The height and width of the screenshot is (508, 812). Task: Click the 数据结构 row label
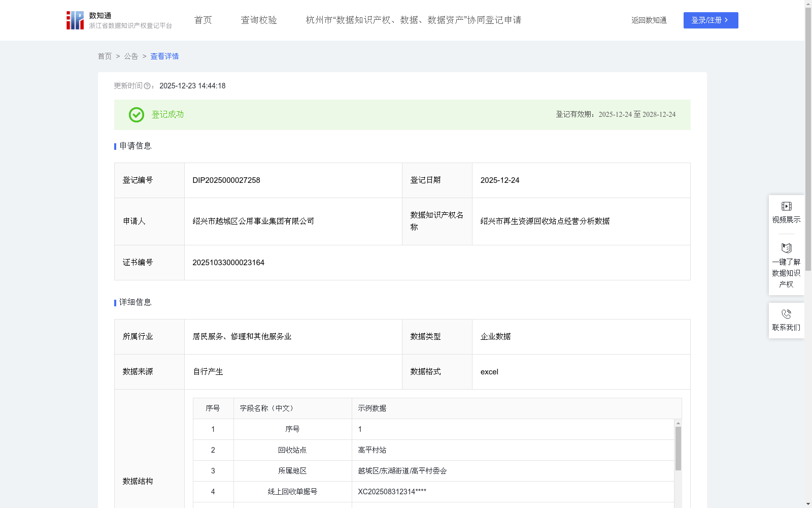click(x=138, y=481)
